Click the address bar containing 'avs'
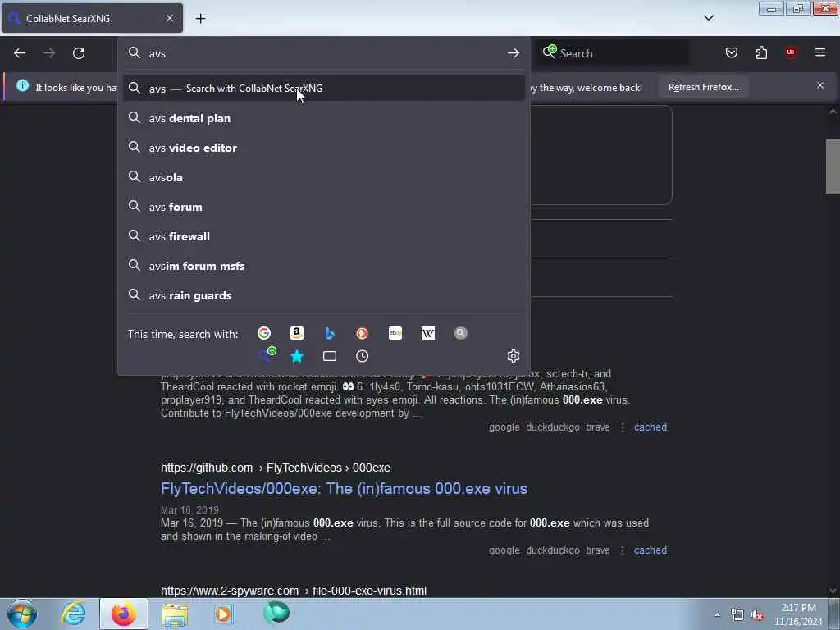 (x=324, y=53)
